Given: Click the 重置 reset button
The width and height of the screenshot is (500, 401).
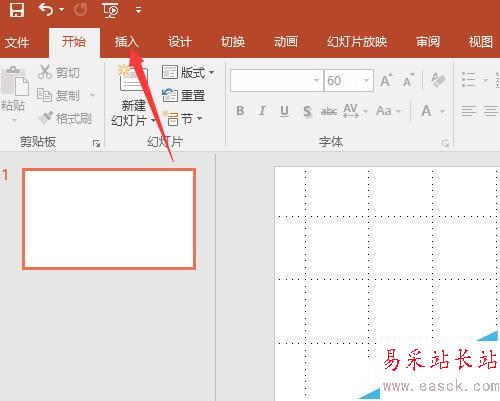Looking at the screenshot, I should pyautogui.click(x=184, y=96).
